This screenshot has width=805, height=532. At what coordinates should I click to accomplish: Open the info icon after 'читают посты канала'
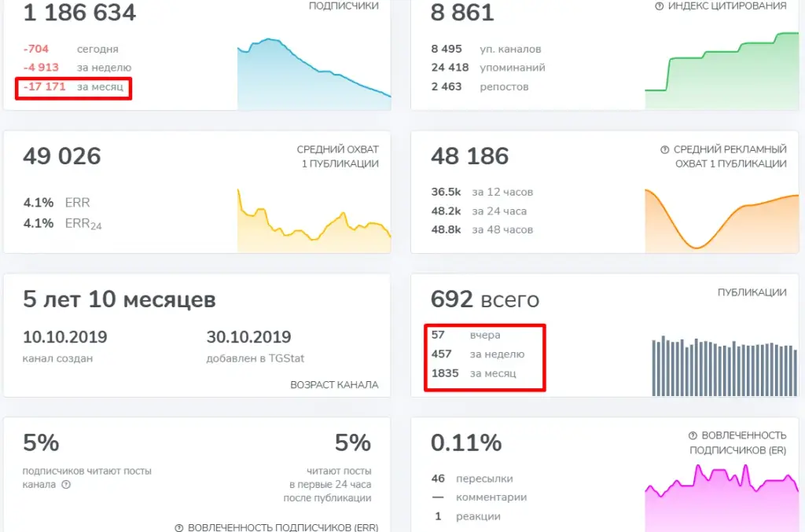pyautogui.click(x=66, y=484)
